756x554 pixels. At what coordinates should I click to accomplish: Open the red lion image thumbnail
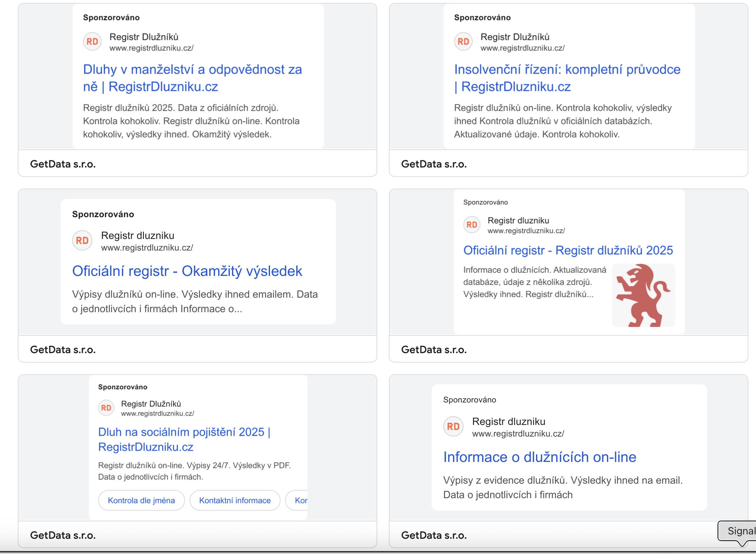tap(644, 295)
